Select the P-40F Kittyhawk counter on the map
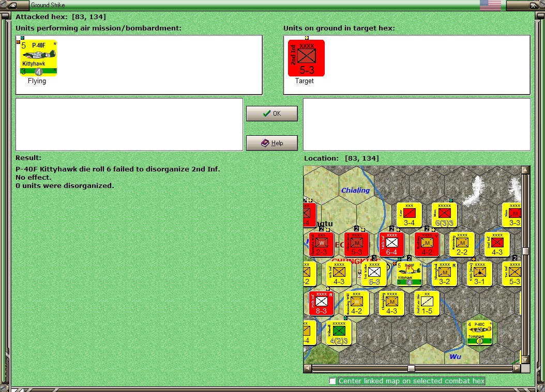The height and width of the screenshot is (392, 545). [410, 274]
